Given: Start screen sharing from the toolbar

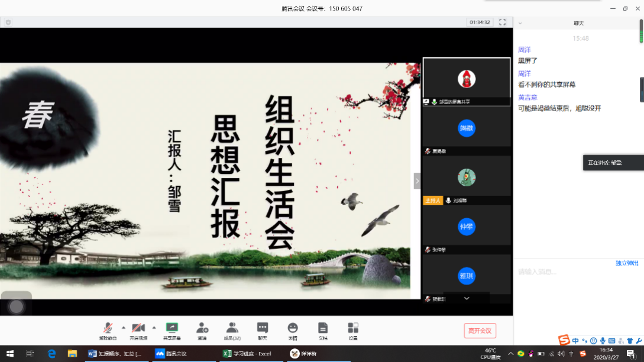Looking at the screenshot, I should coord(172,328).
